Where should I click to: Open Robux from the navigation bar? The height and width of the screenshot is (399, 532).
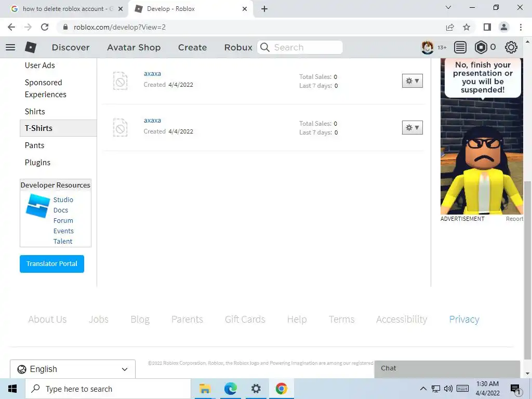[238, 47]
